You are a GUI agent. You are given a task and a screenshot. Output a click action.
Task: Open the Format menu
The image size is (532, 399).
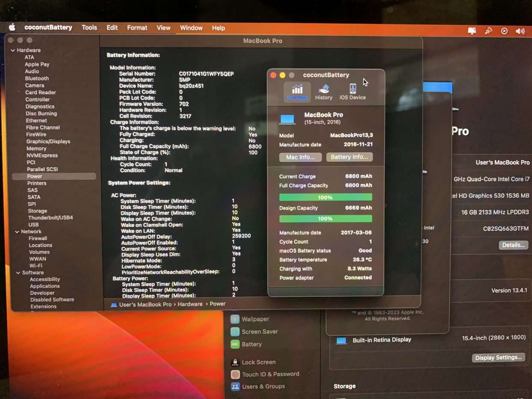pyautogui.click(x=137, y=28)
